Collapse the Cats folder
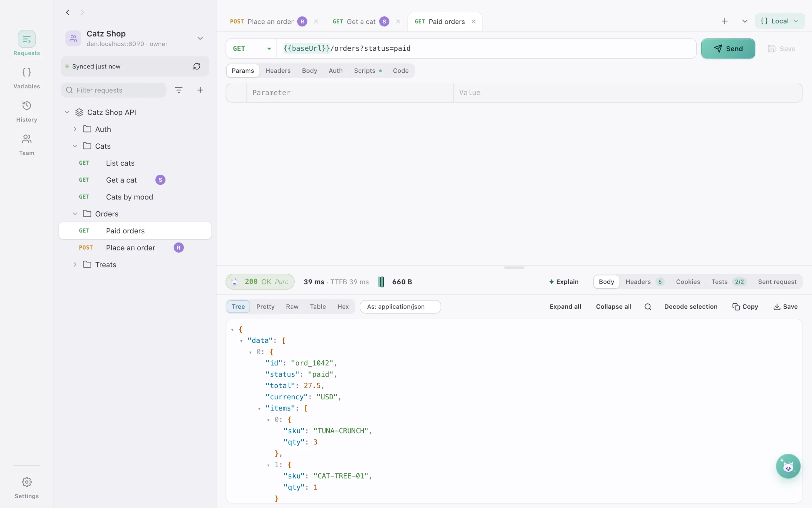This screenshot has height=508, width=812. coord(75,146)
